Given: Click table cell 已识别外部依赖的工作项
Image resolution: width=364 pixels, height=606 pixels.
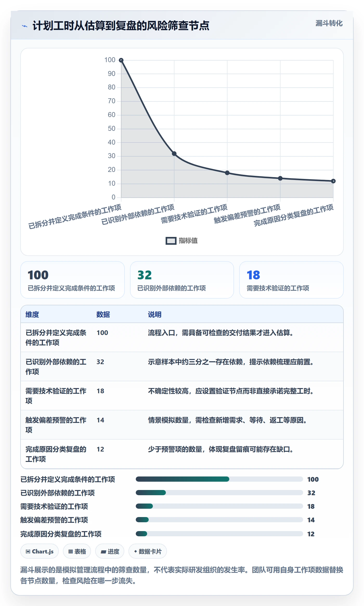Looking at the screenshot, I should point(56,367).
